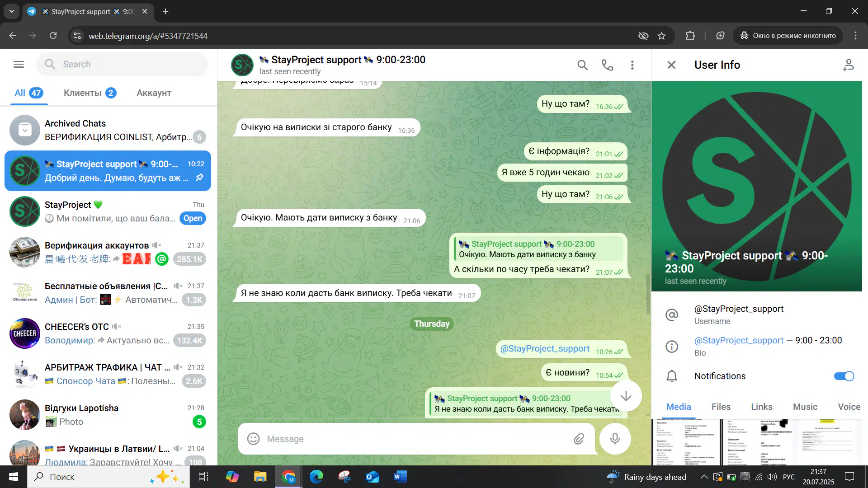The width and height of the screenshot is (868, 488).
Task: Search within the StayProject support chat
Action: coord(582,65)
